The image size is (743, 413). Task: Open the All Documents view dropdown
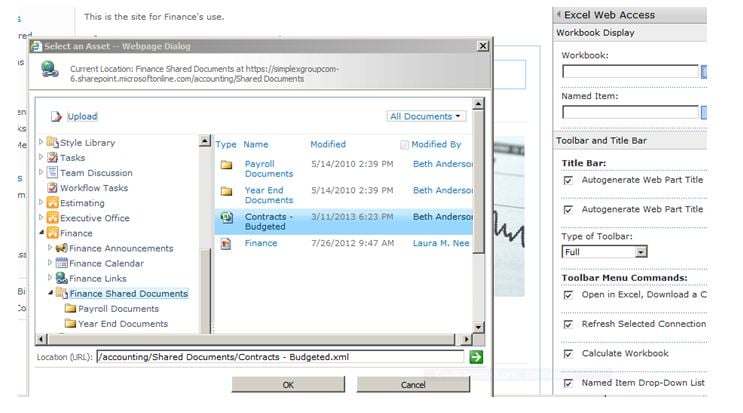click(x=427, y=117)
